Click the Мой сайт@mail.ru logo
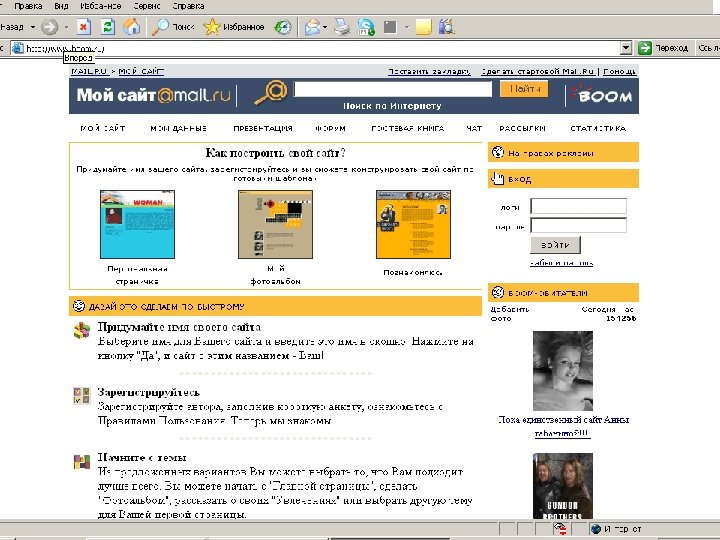Viewport: 720px width, 540px height. 153,95
